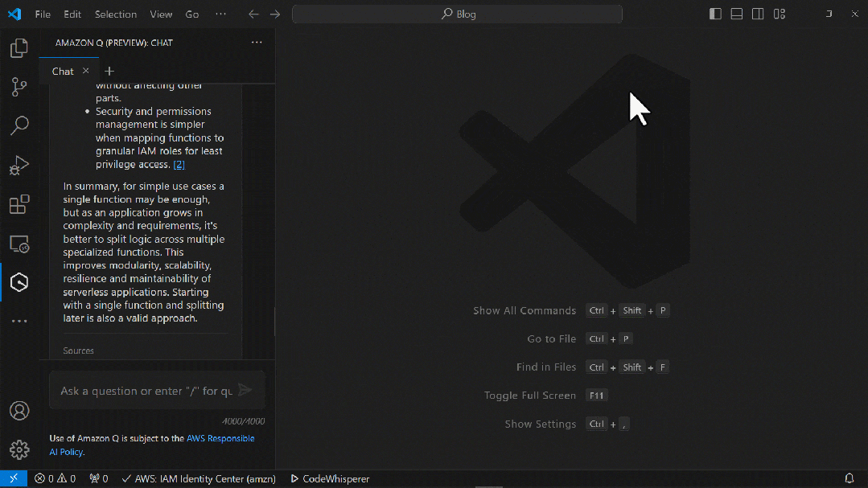The height and width of the screenshot is (488, 868).
Task: Open the Explorer view in activity bar
Action: pyautogui.click(x=19, y=48)
